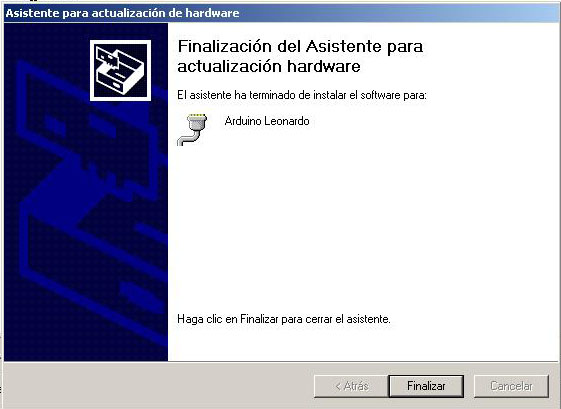Click the Arduino Leonardo device name

267,121
